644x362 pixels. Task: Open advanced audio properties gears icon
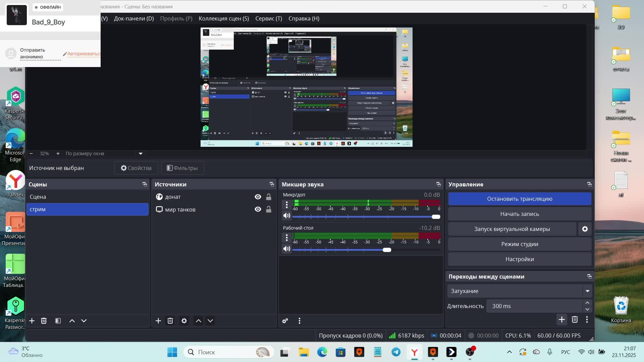tap(285, 321)
